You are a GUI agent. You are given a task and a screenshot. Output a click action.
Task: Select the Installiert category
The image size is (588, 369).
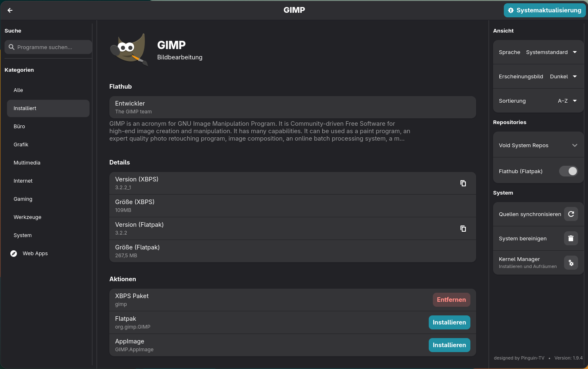(48, 108)
